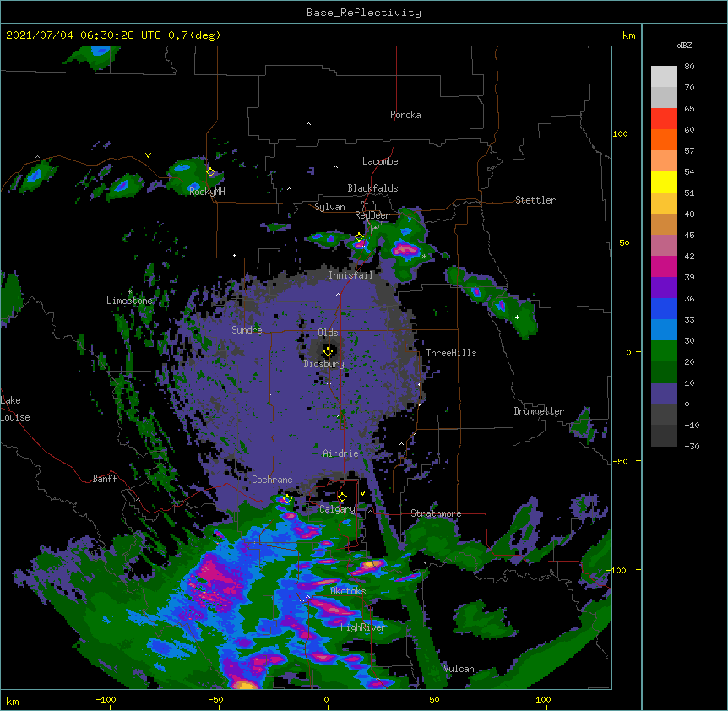The width and height of the screenshot is (728, 711).
Task: Click the RockyMH label
Action: coord(207,192)
